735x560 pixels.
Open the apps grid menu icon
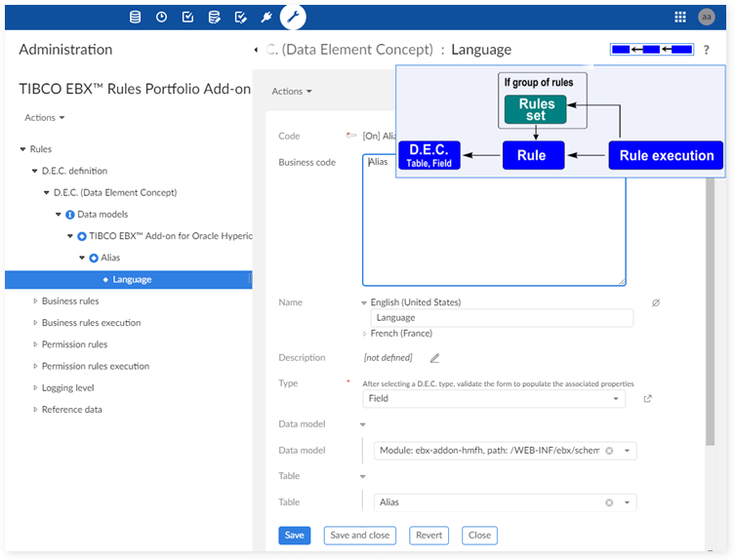tap(680, 17)
